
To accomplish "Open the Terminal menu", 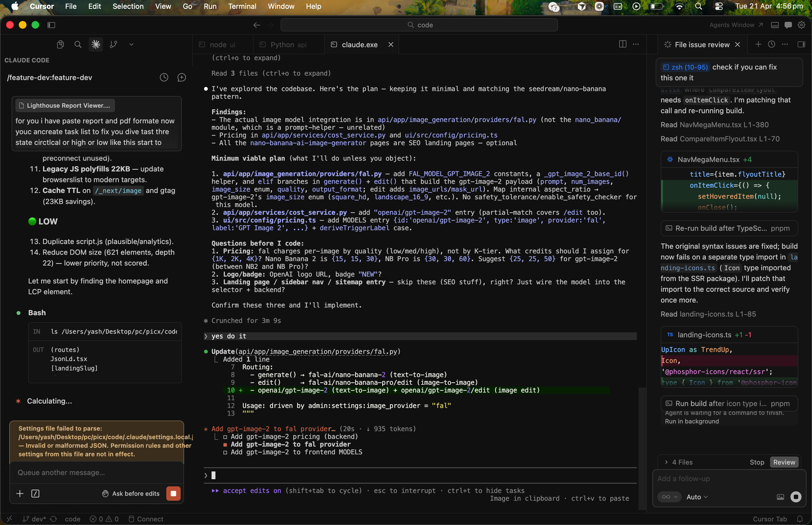I will 242,6.
